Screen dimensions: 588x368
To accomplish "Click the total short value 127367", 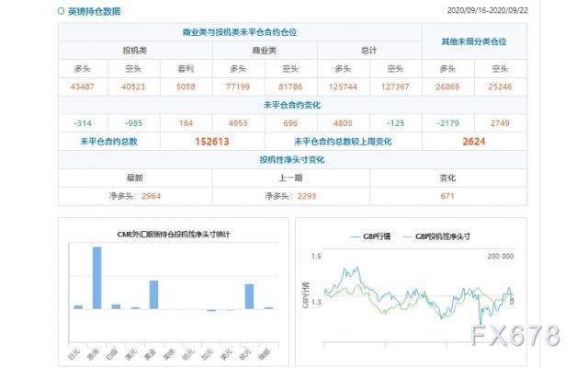I will pyautogui.click(x=395, y=86).
